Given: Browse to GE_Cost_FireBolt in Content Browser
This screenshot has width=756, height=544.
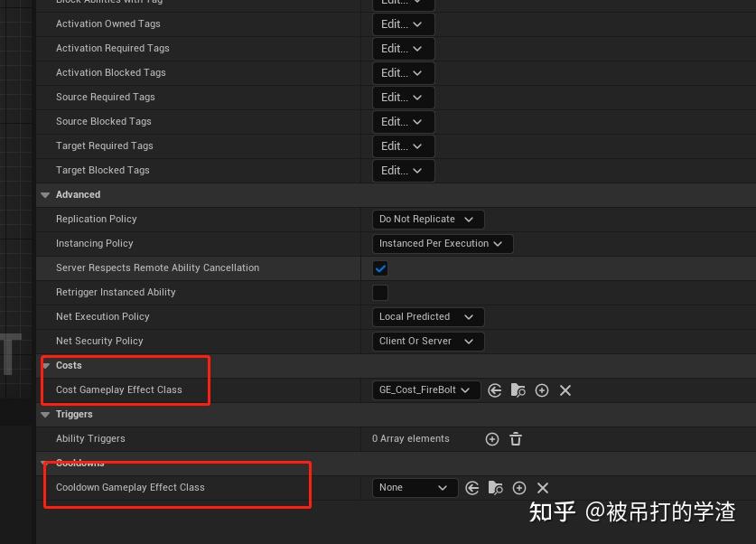Looking at the screenshot, I should click(518, 389).
